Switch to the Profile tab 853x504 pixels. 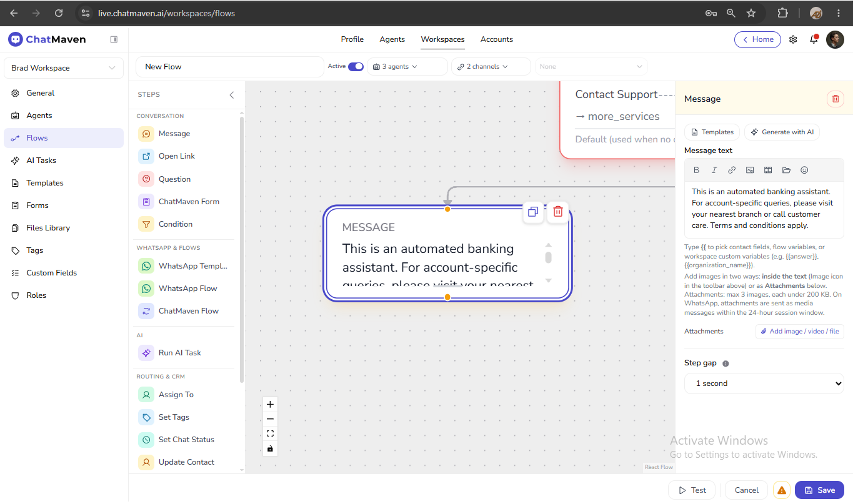pyautogui.click(x=352, y=39)
